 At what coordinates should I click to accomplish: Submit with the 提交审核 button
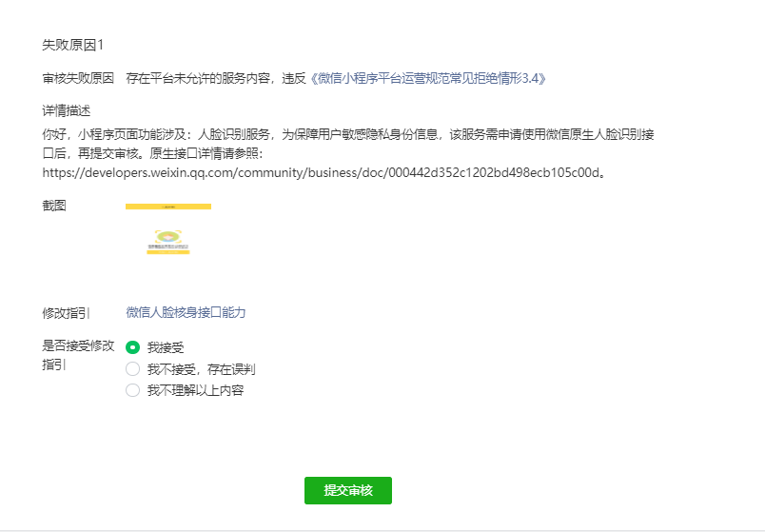(348, 490)
